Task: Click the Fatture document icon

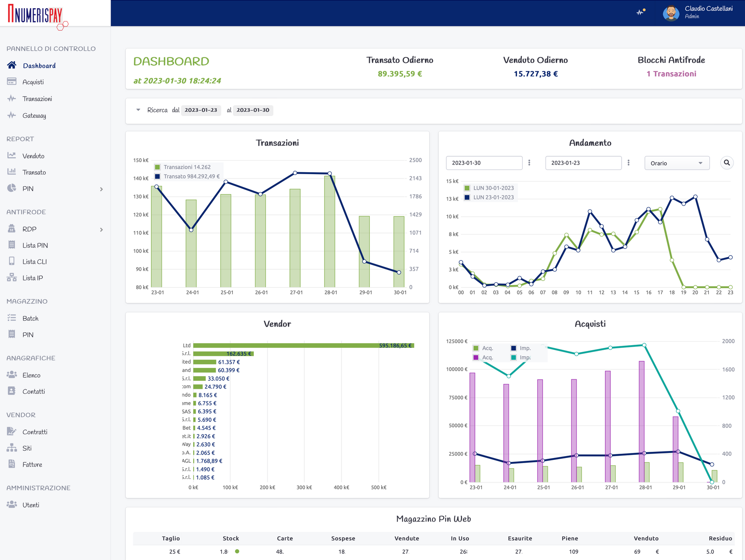Action: pyautogui.click(x=12, y=464)
